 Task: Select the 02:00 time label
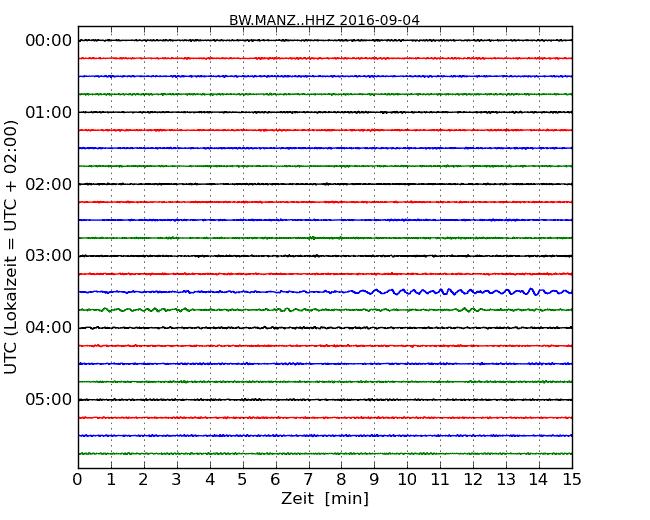click(x=49, y=184)
